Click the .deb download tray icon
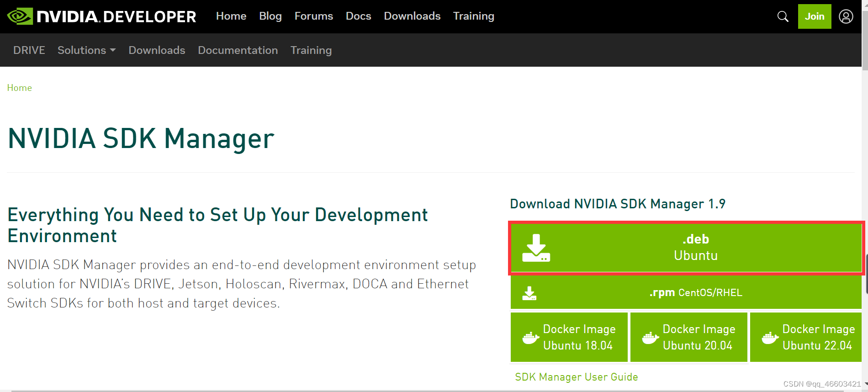This screenshot has height=392, width=868. 536,248
